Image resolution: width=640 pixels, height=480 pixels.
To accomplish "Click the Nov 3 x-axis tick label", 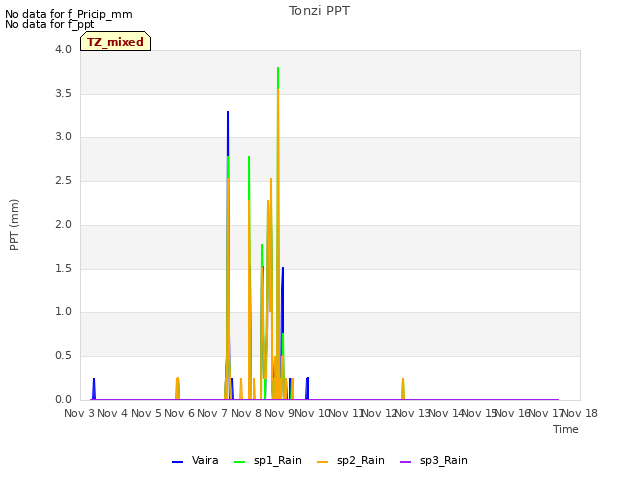I will [x=80, y=413].
